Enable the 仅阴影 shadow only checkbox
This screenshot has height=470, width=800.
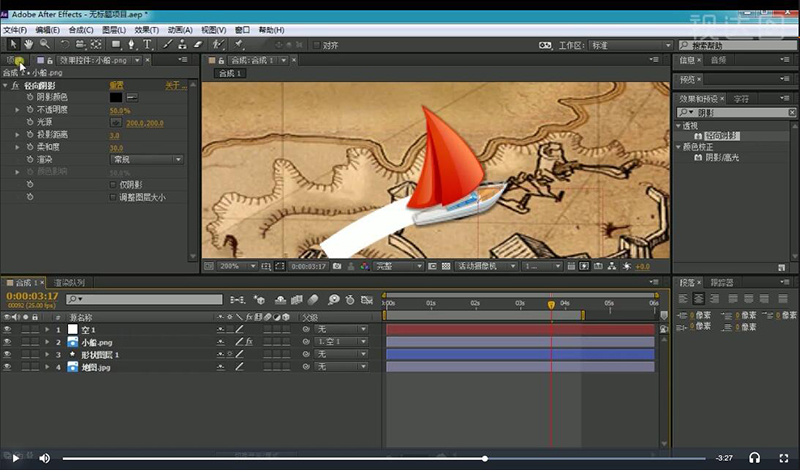(x=112, y=185)
